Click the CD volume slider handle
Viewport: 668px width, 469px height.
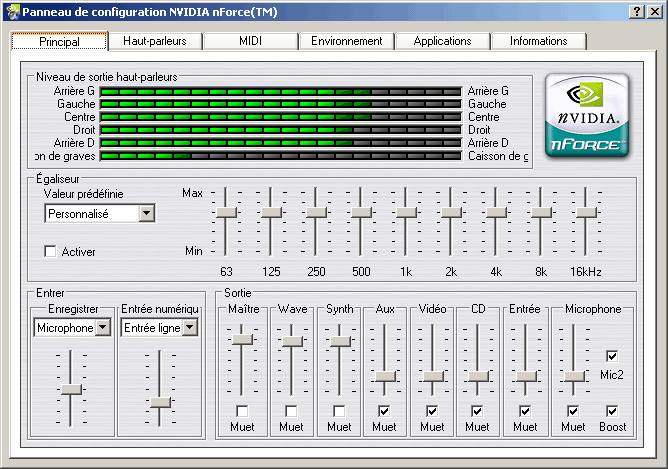point(478,376)
